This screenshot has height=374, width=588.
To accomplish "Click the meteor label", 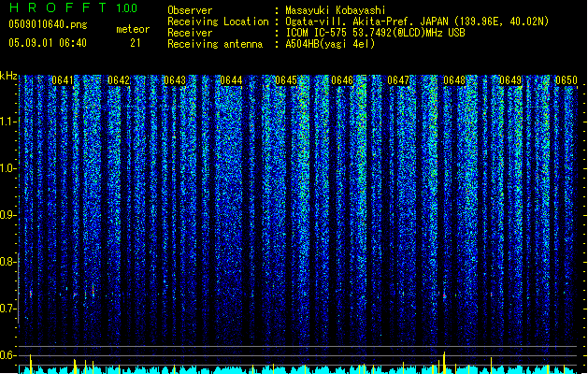I will [x=133, y=29].
